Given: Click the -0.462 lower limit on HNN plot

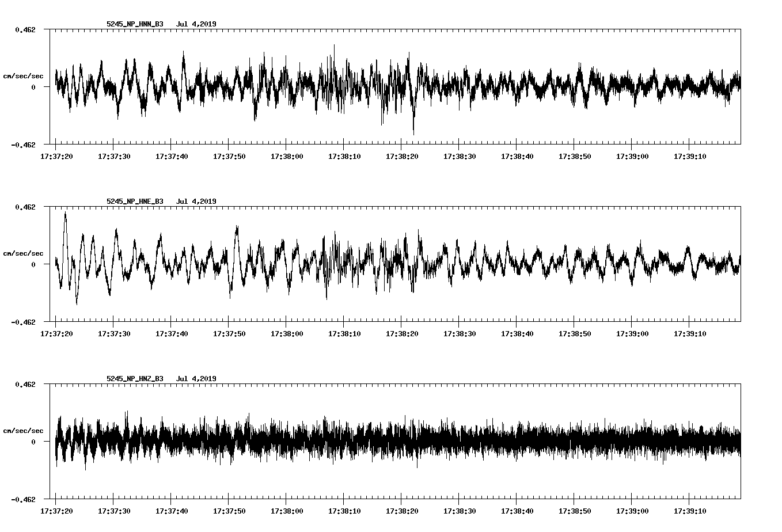Looking at the screenshot, I should point(23,145).
